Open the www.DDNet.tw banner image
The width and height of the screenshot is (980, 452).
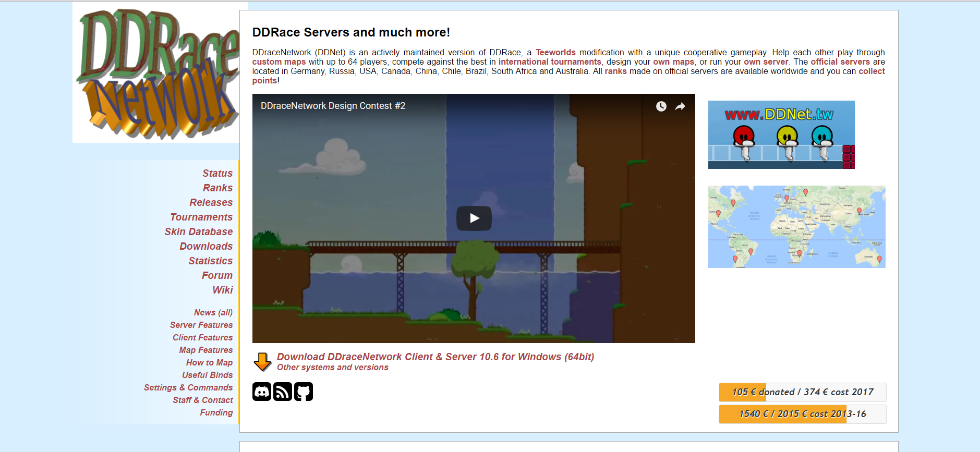[x=781, y=135]
